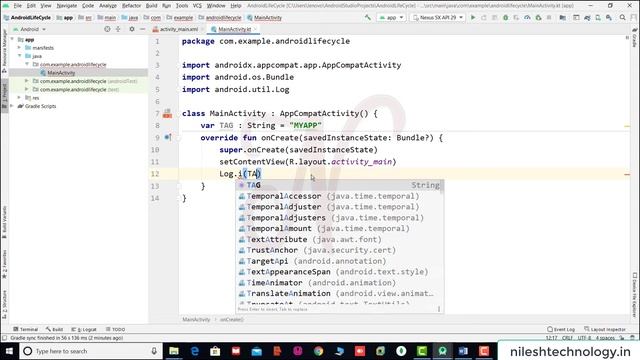The height and width of the screenshot is (360, 640).
Task: Toggle the Device File Explorer panel
Action: pyautogui.click(x=635, y=295)
